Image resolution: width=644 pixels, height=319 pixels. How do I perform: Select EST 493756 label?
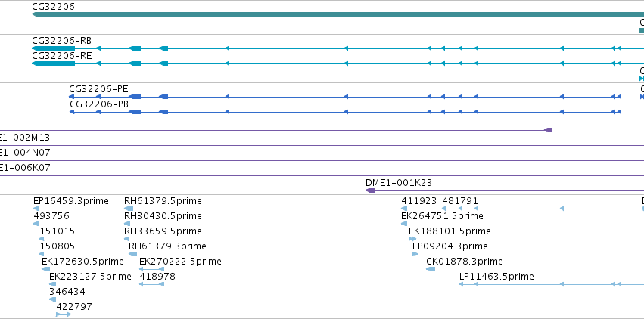coord(51,216)
